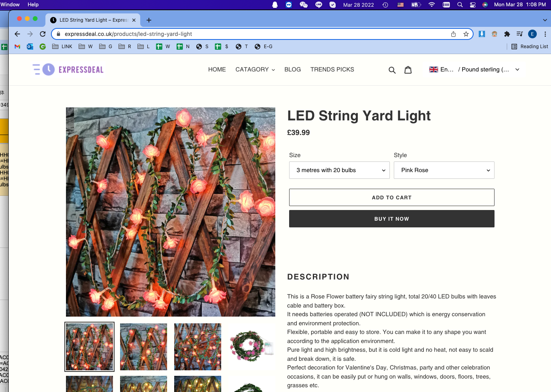Open the T globe bookmark

[x=242, y=47]
